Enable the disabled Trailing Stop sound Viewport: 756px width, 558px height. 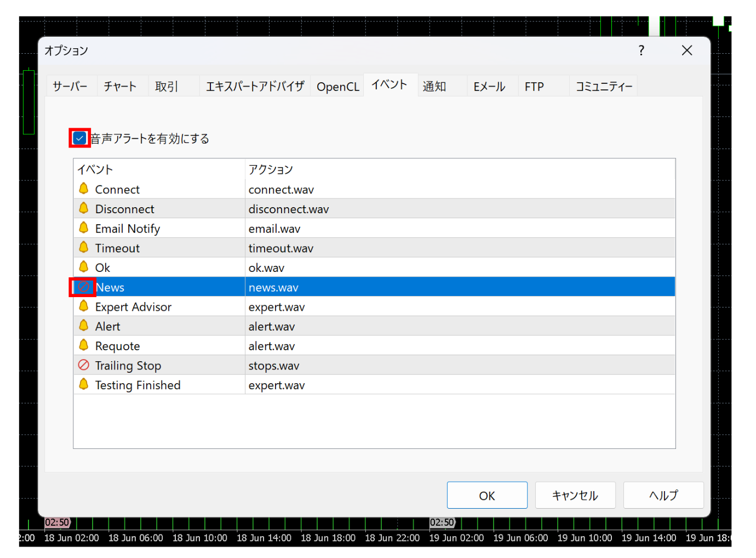(x=84, y=365)
